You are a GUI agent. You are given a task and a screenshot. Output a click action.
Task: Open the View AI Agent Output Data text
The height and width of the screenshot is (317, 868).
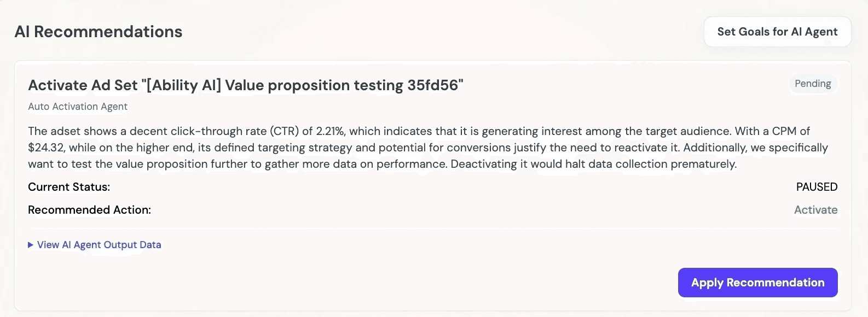pyautogui.click(x=99, y=245)
